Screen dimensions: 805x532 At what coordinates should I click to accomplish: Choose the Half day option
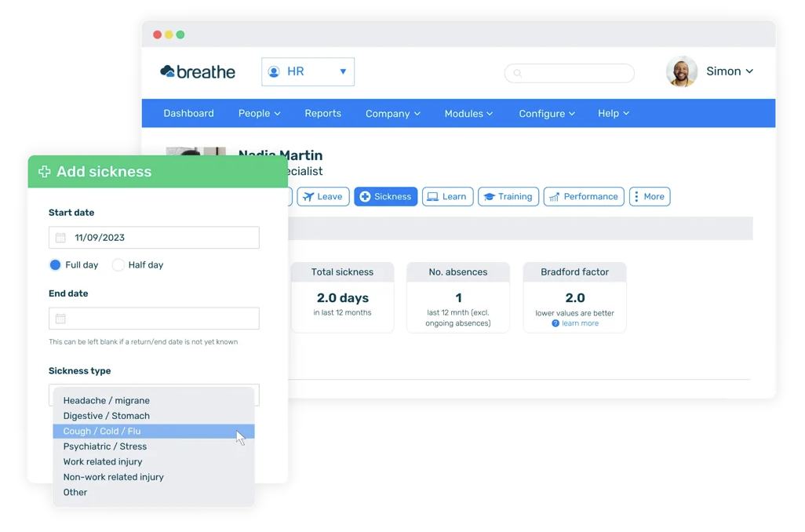tap(118, 265)
